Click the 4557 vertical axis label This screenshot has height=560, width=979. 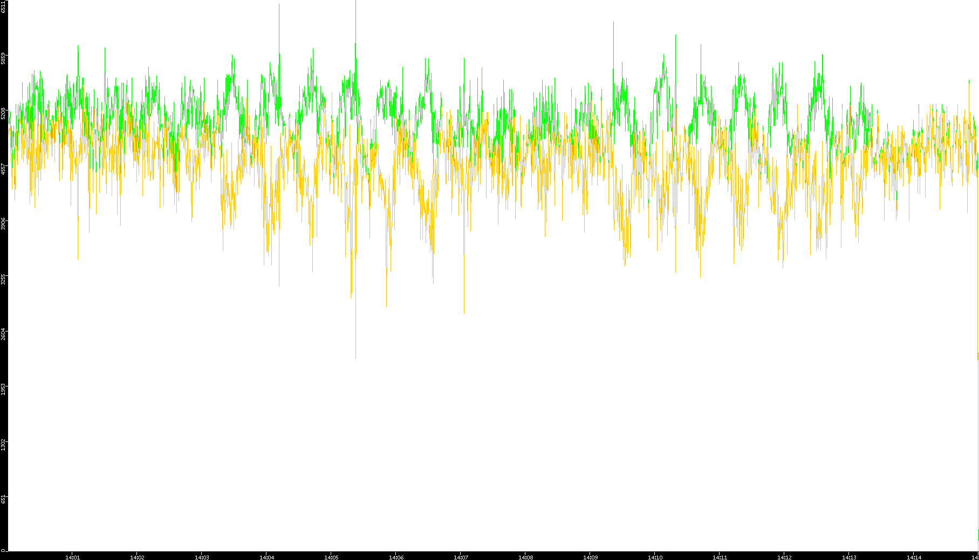[3, 169]
